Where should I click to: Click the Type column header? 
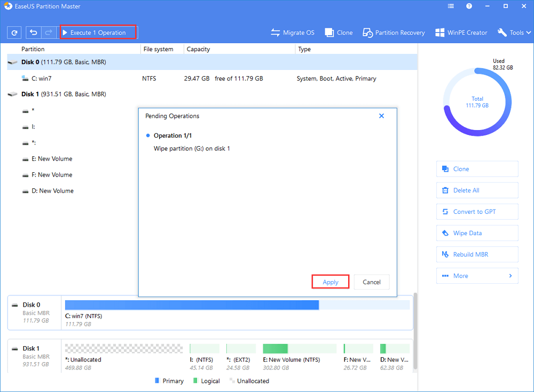coord(304,49)
